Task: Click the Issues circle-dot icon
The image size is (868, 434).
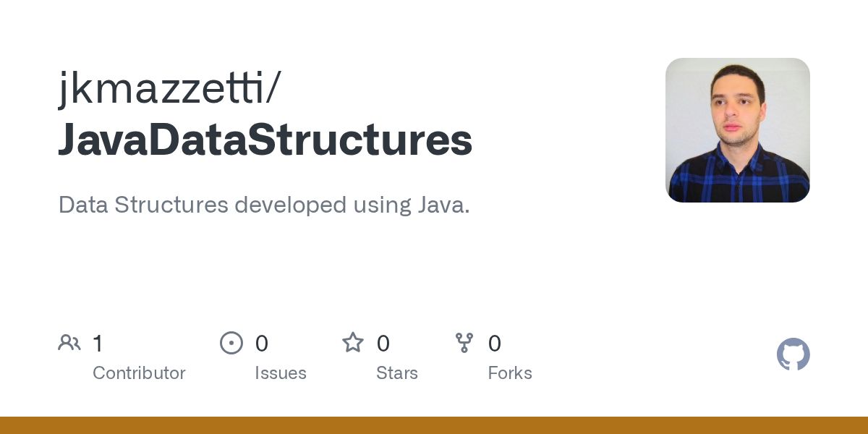Action: (231, 343)
